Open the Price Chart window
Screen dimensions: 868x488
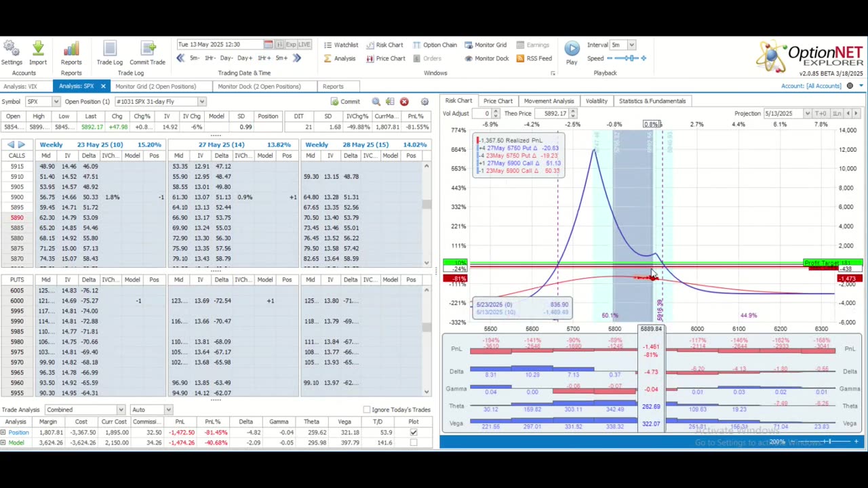click(385, 58)
